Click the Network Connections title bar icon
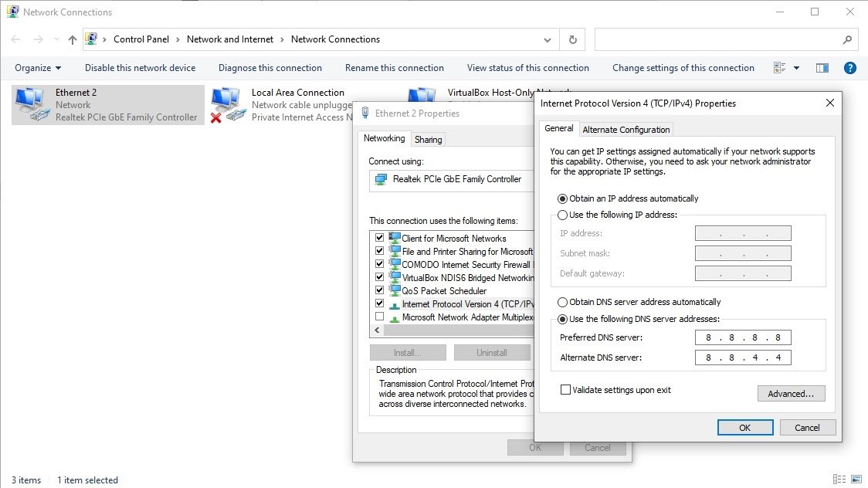The width and height of the screenshot is (868, 488). coord(12,12)
